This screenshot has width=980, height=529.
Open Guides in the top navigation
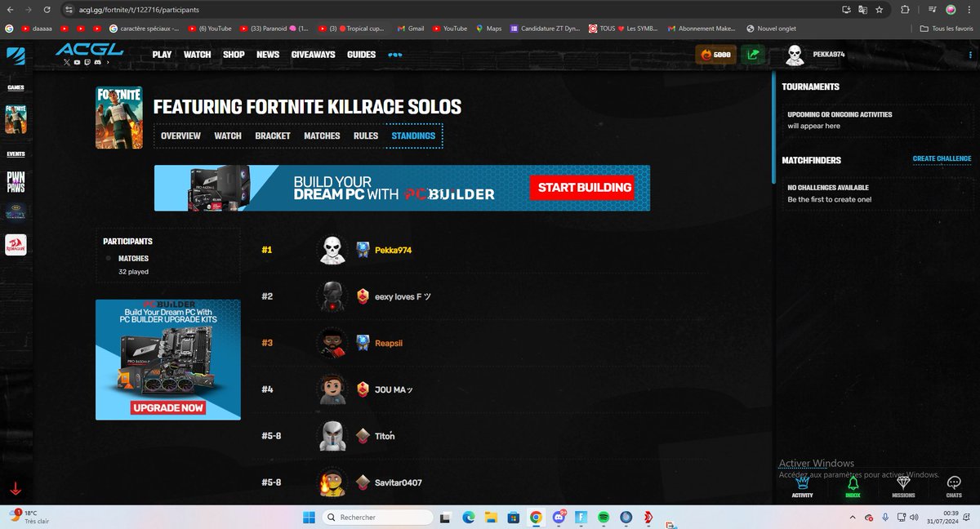click(361, 55)
